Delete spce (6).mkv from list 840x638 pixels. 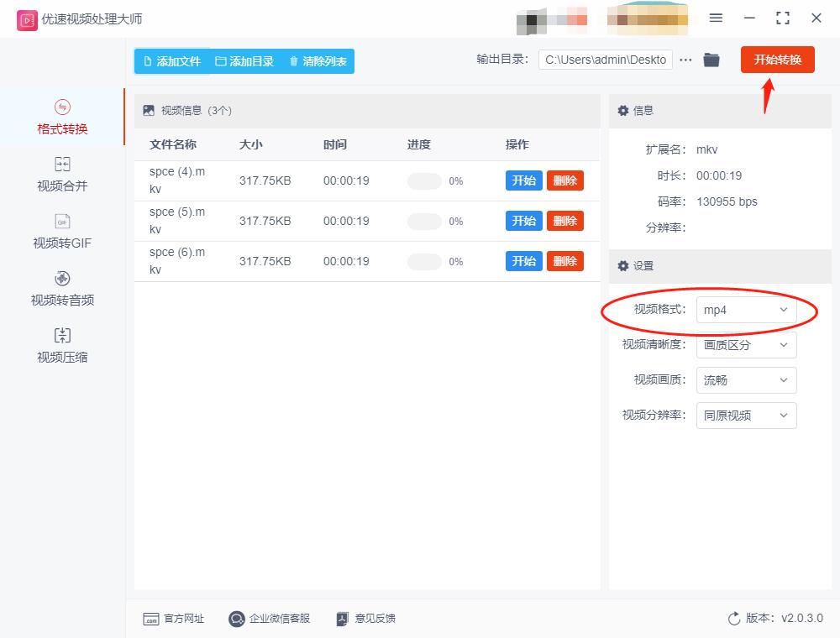(565, 261)
